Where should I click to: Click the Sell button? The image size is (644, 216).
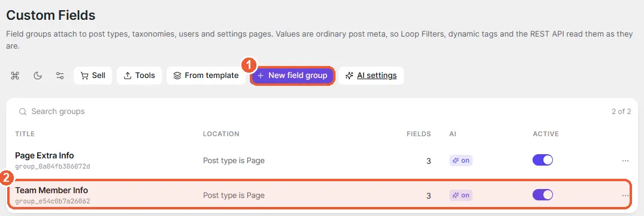pos(93,76)
